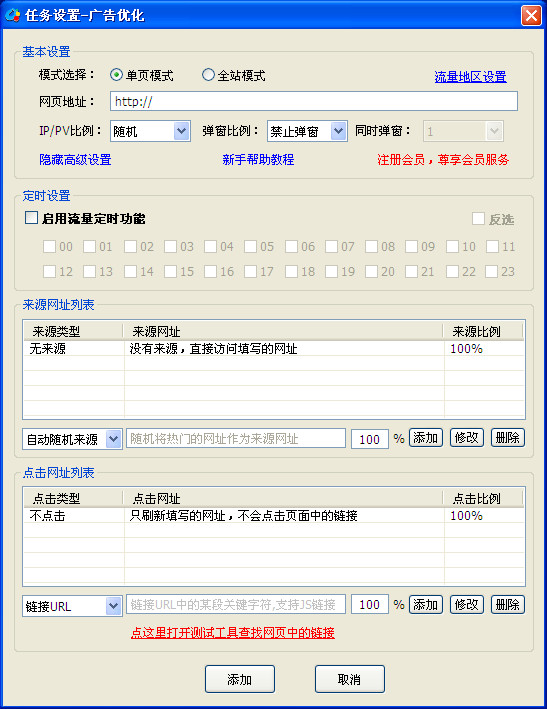This screenshot has width=547, height=709.
Task: Check hour 08 checkbox
Action: [372, 246]
